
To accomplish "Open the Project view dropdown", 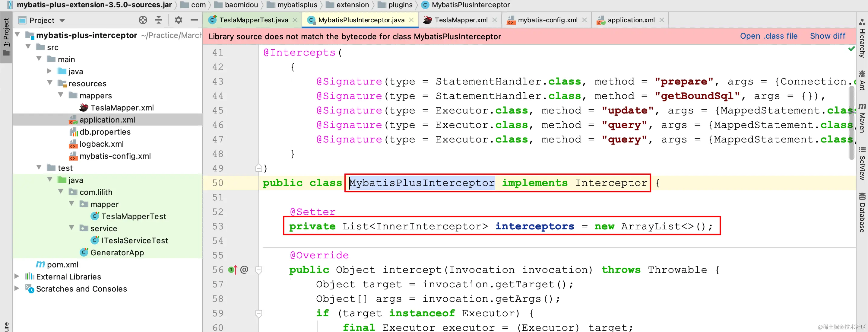I will tap(62, 21).
